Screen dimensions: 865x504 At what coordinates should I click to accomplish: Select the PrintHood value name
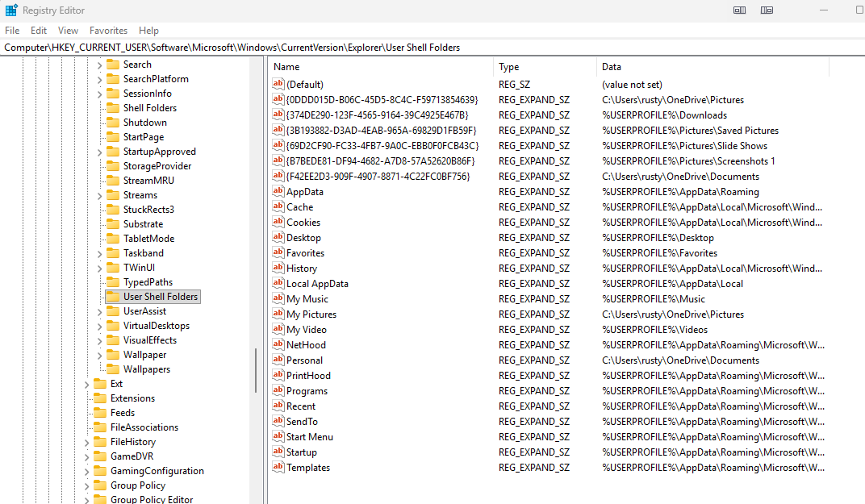tap(308, 376)
